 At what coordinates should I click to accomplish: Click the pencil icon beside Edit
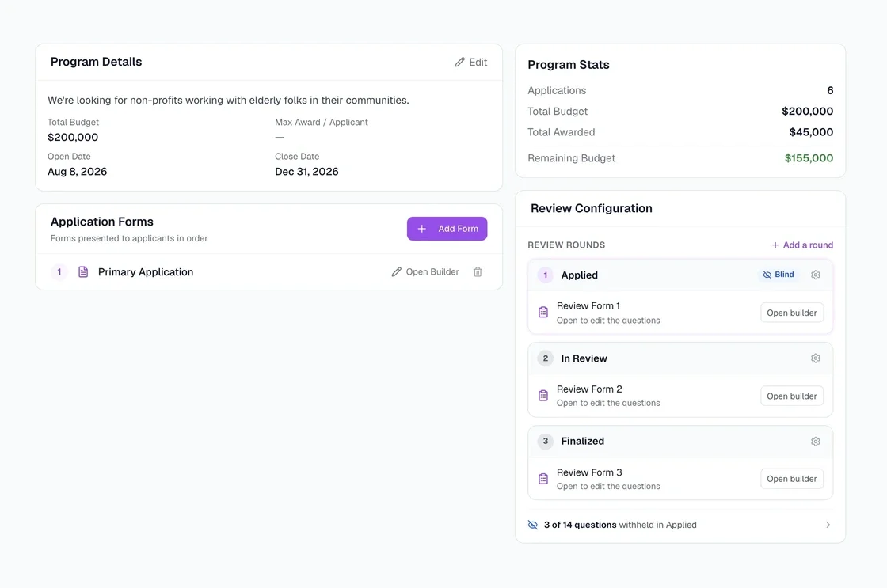pos(460,63)
